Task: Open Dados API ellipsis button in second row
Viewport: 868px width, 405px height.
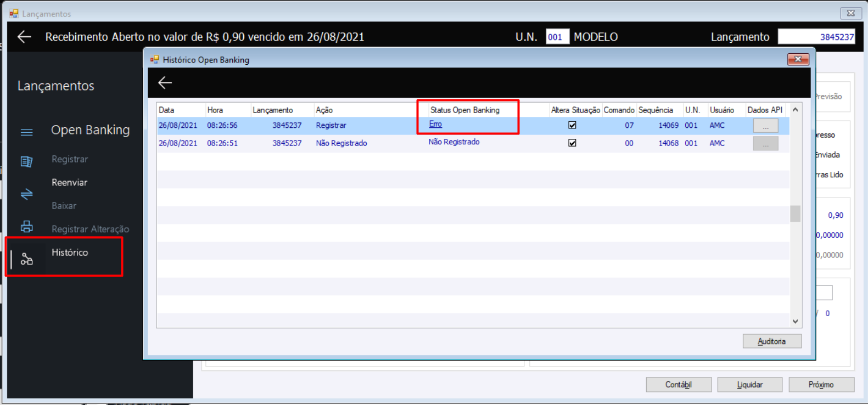Action: (x=765, y=143)
